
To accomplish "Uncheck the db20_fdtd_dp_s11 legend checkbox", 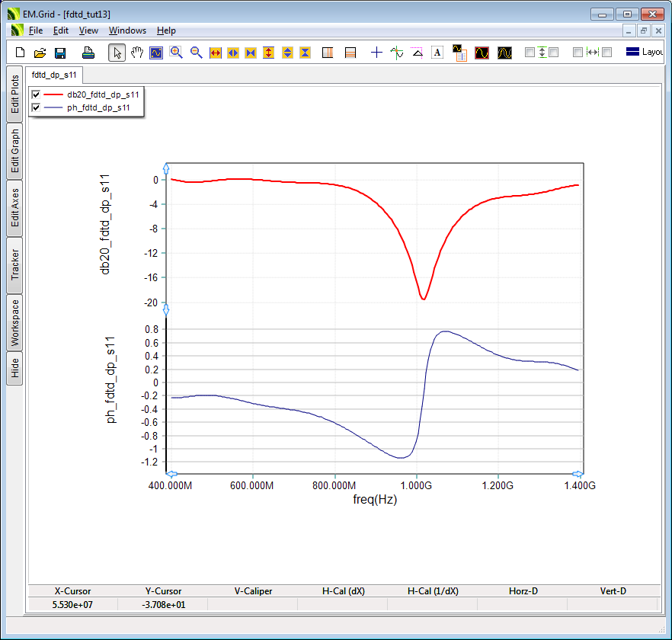I will tap(36, 94).
